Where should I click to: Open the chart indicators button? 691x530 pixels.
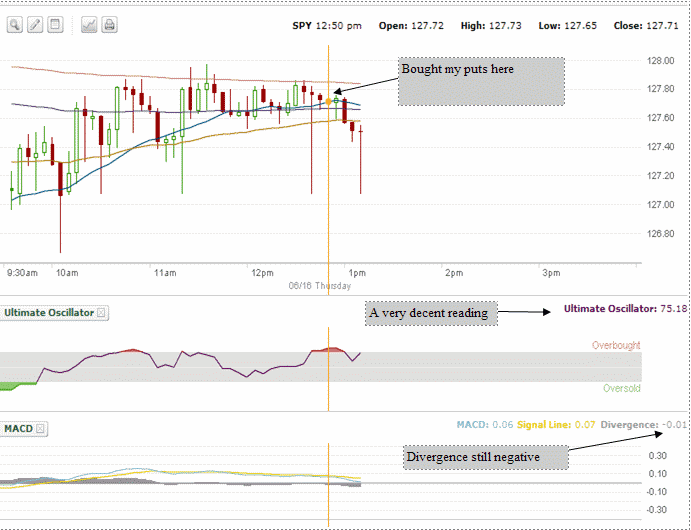(89, 25)
